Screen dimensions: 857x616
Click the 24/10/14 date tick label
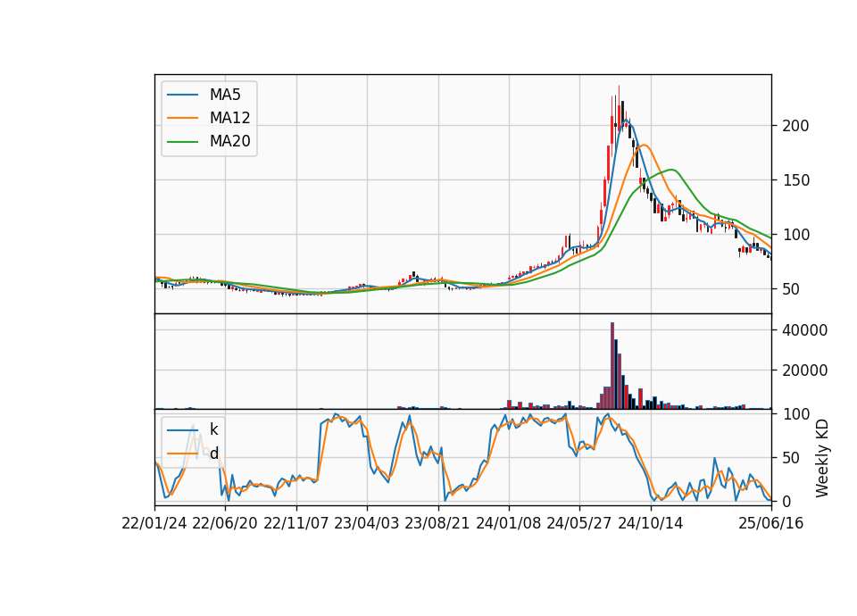pyautogui.click(x=651, y=524)
